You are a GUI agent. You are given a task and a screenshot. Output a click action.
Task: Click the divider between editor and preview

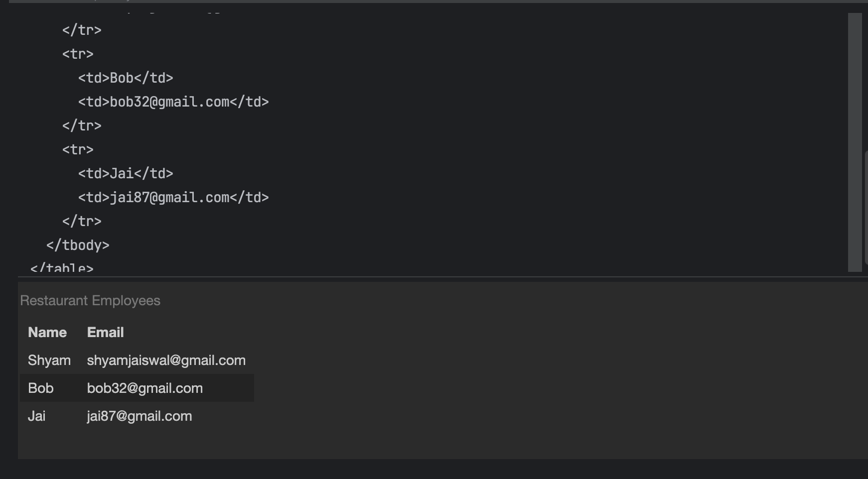point(442,277)
